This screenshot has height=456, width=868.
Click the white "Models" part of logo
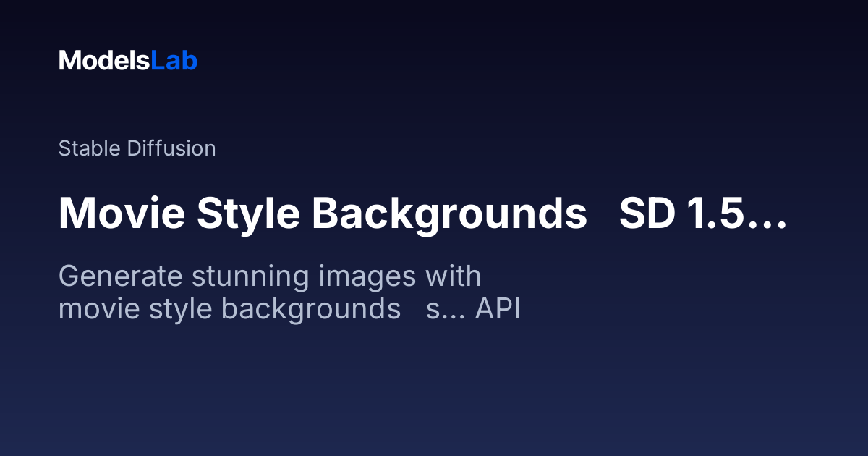click(x=104, y=61)
